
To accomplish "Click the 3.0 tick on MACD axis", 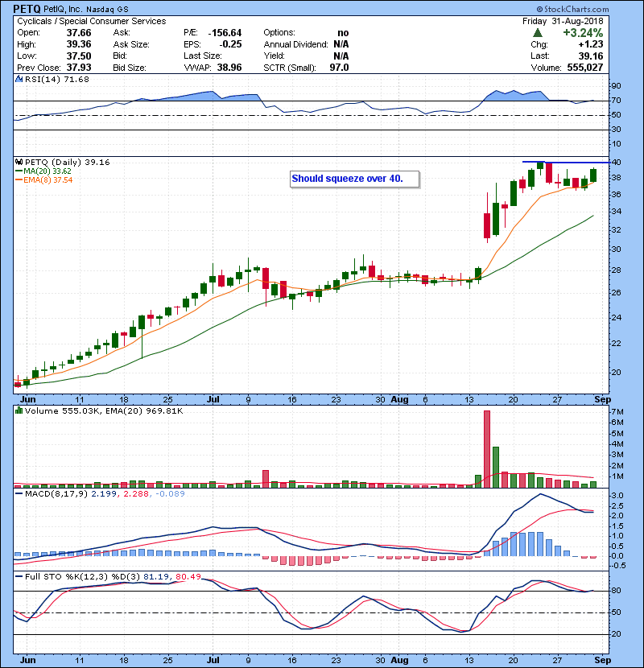I will coord(617,496).
